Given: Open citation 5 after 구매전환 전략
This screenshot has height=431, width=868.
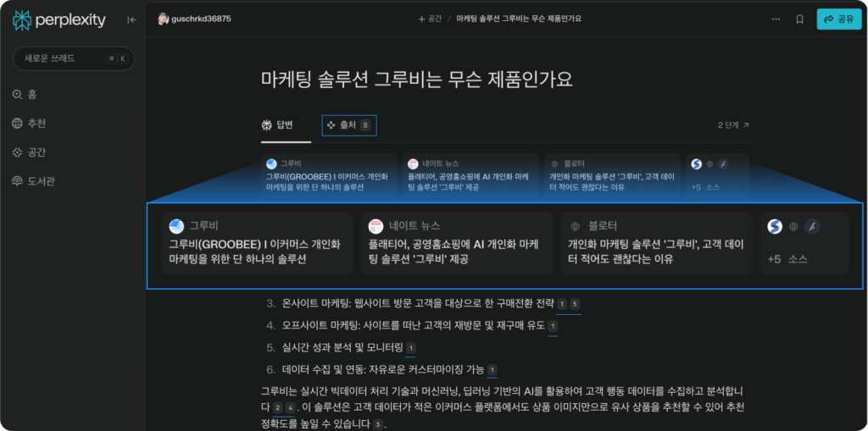Looking at the screenshot, I should 575,304.
